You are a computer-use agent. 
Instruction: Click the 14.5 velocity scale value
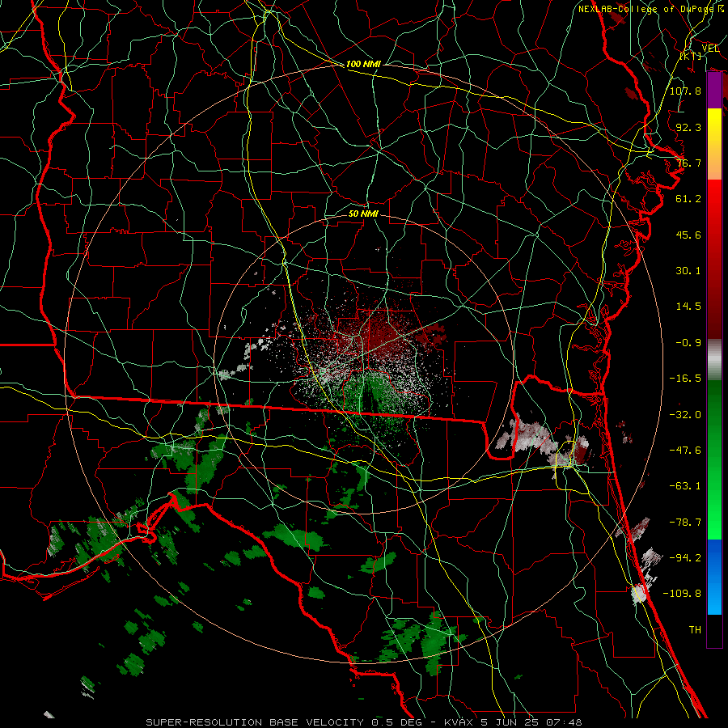[x=688, y=307]
